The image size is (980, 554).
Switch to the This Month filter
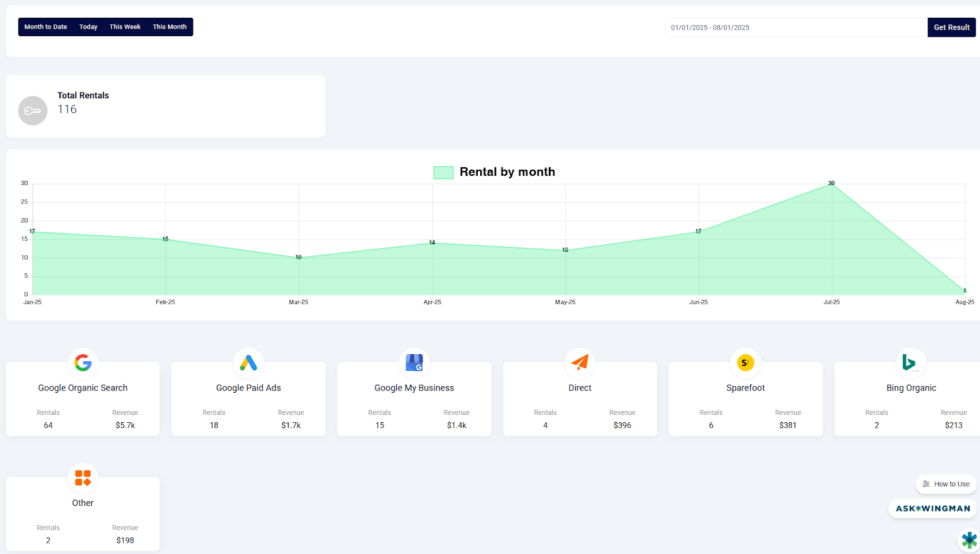(170, 27)
